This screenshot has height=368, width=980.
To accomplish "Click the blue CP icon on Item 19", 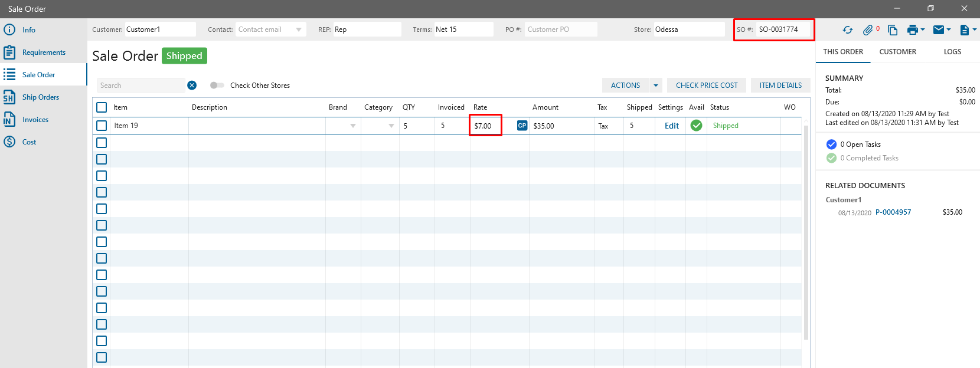I will [522, 126].
